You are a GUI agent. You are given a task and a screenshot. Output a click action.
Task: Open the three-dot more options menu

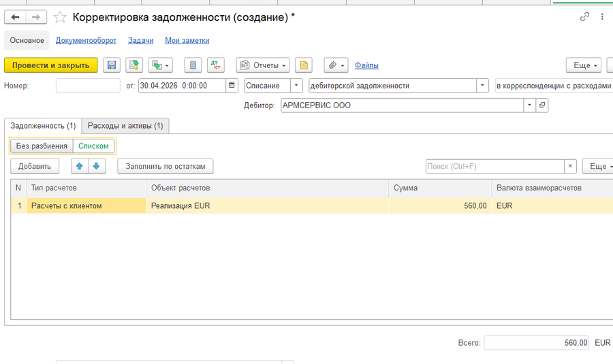(x=602, y=17)
